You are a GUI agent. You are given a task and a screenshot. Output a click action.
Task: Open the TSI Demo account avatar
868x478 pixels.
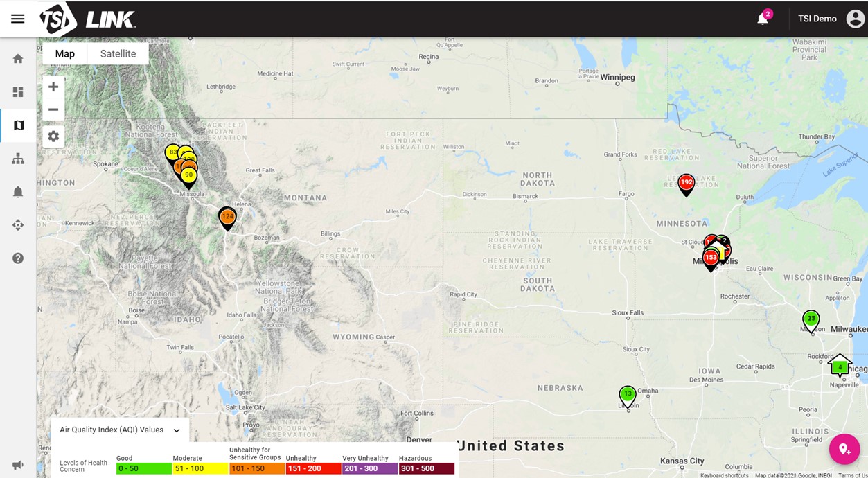click(856, 19)
